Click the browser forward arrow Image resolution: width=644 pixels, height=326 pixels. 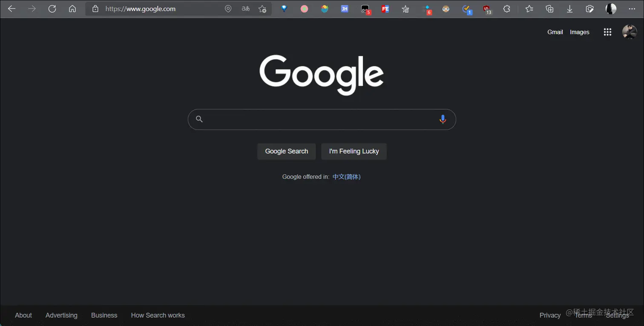pos(32,9)
